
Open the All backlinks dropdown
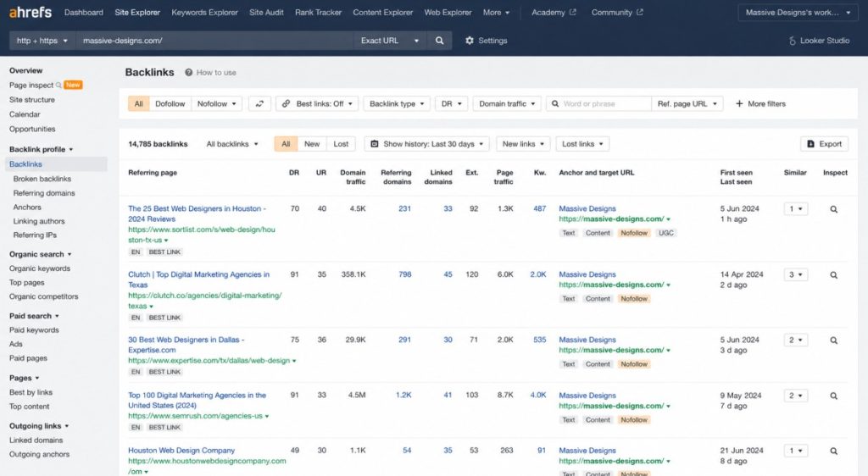pos(232,144)
